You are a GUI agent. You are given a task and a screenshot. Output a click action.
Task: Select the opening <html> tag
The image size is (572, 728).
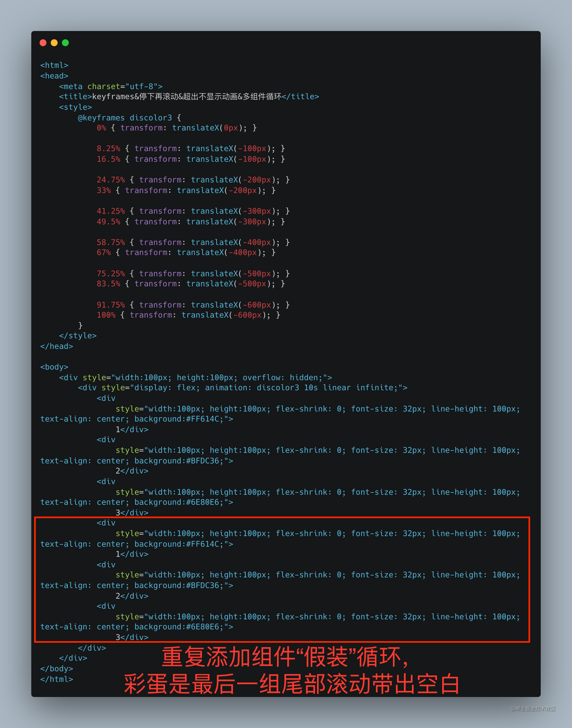point(54,65)
